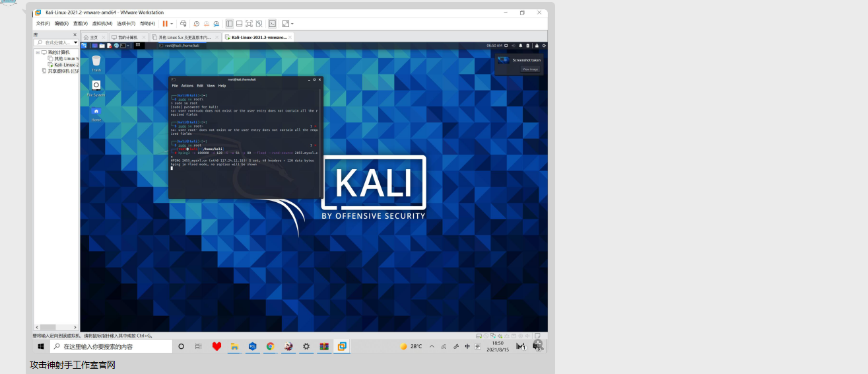868x374 pixels.
Task: Pause the virtual machine with the orange button
Action: coord(165,24)
